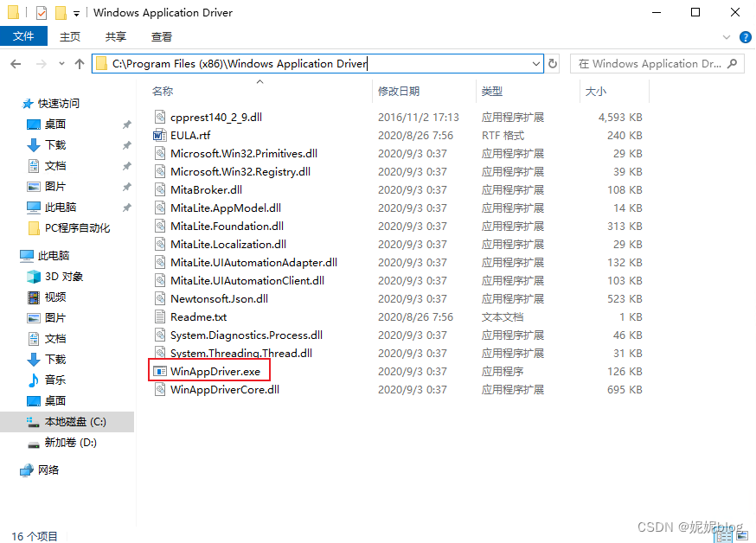Screen dimensions: 756x543
Task: Refresh the current folder view
Action: 554,64
